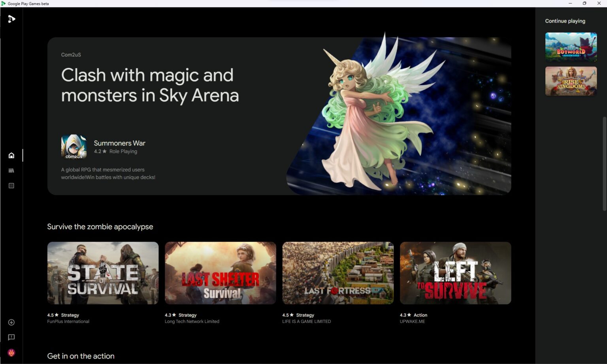Click the 'Survive the zombie apocalypse' heading
The width and height of the screenshot is (607, 364).
coord(100,227)
